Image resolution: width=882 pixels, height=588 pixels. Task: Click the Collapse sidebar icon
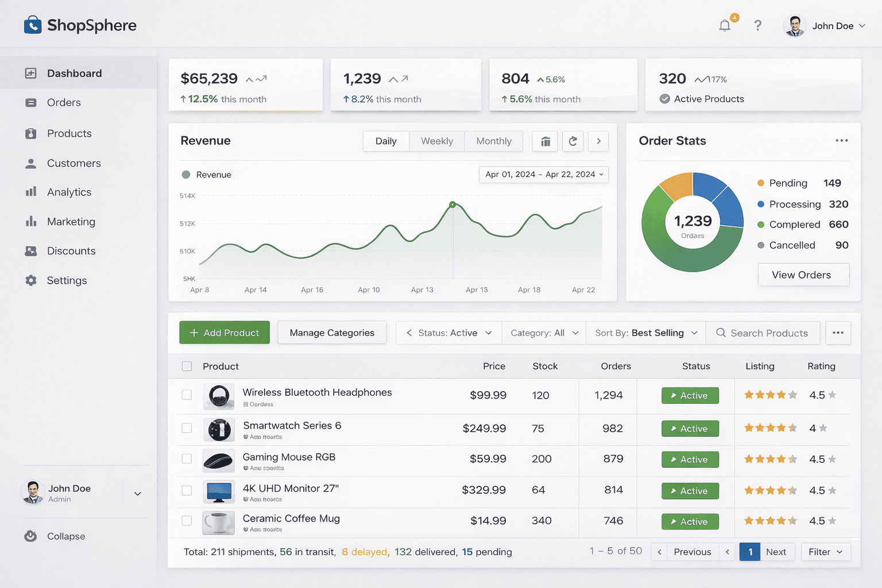click(x=31, y=536)
